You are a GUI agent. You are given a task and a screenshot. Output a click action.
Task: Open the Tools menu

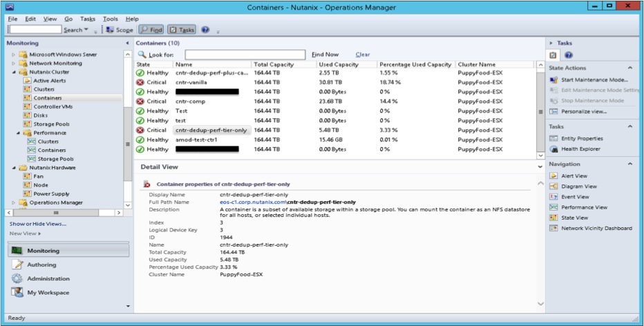pos(110,19)
